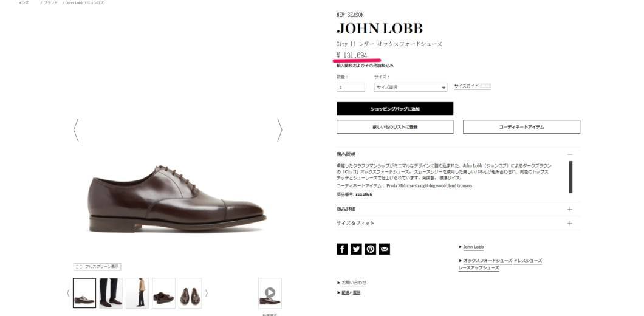
Task: Add to bag with ショッピングバッグに追加
Action: pyautogui.click(x=395, y=109)
